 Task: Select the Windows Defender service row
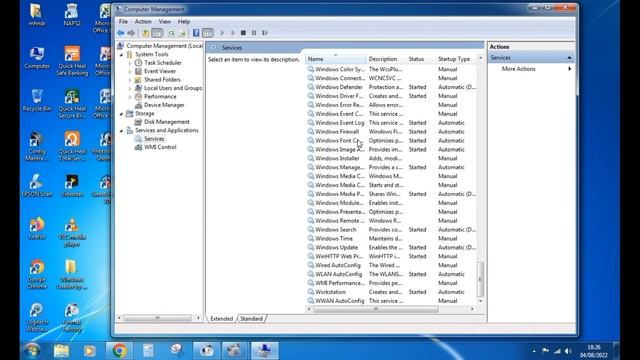pos(391,87)
